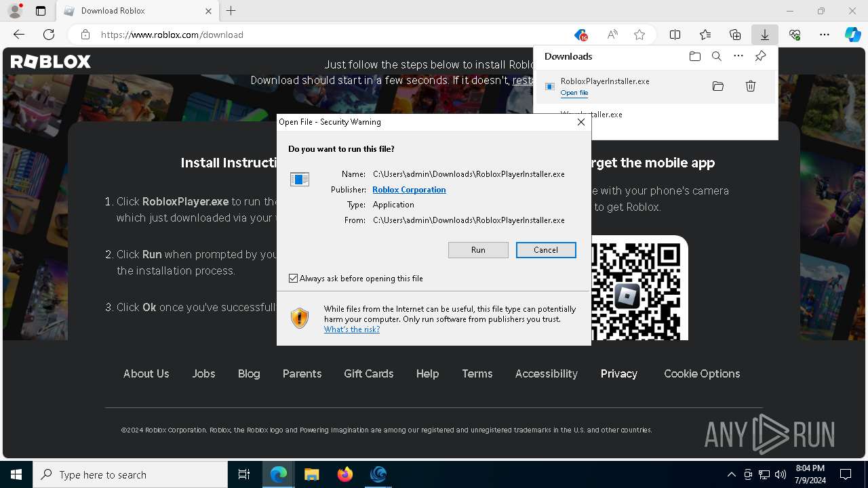
Task: Cancel the Open File security warning
Action: coord(546,250)
